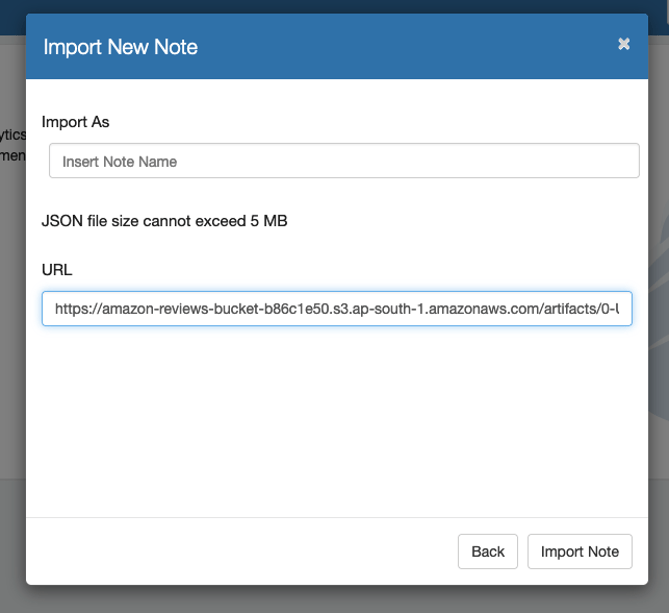
Task: Confirm with the Import Note button
Action: pos(579,552)
